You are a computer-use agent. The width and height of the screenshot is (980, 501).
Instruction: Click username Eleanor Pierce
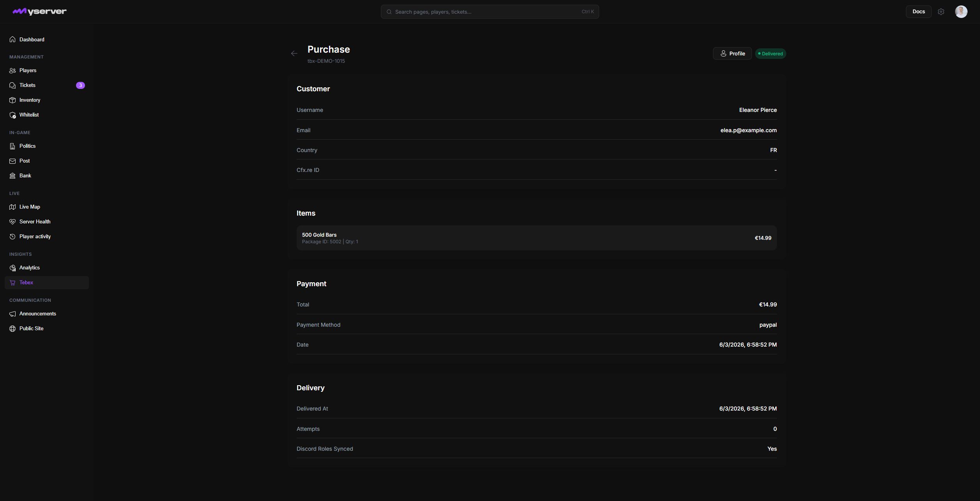pos(758,110)
